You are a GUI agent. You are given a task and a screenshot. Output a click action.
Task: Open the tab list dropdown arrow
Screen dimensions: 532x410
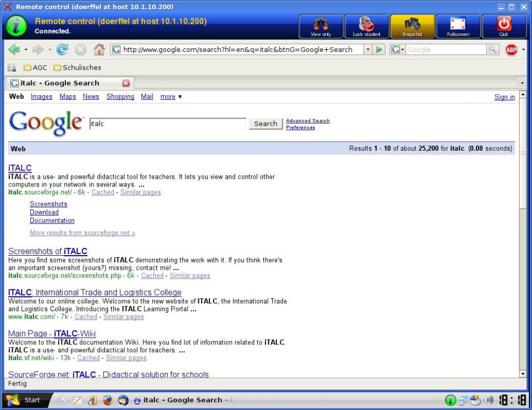tap(522, 83)
